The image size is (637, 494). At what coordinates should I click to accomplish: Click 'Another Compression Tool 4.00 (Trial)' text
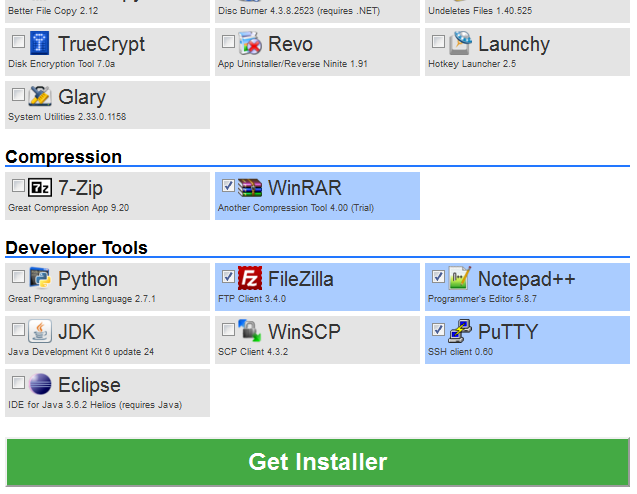[x=296, y=208]
